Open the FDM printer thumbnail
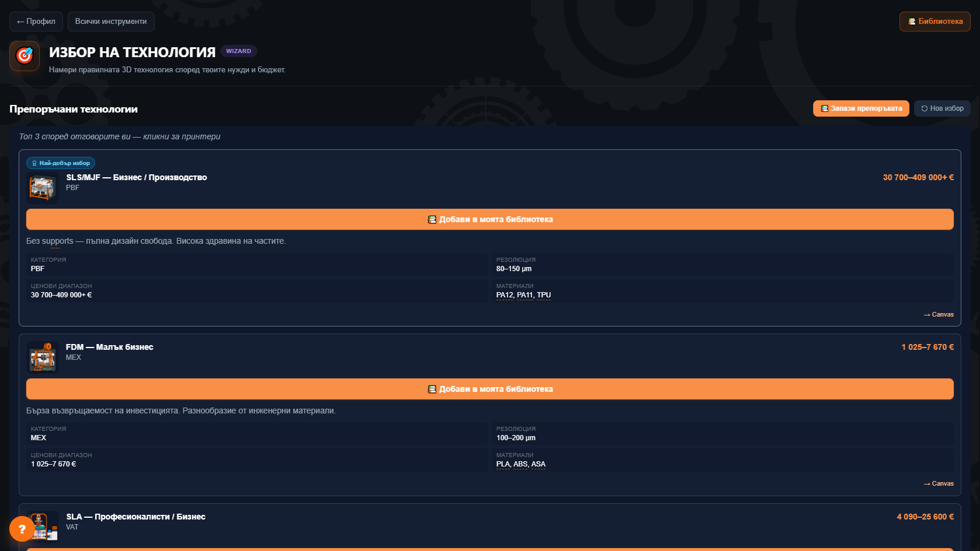Screen dimensions: 980x551 click(x=43, y=357)
